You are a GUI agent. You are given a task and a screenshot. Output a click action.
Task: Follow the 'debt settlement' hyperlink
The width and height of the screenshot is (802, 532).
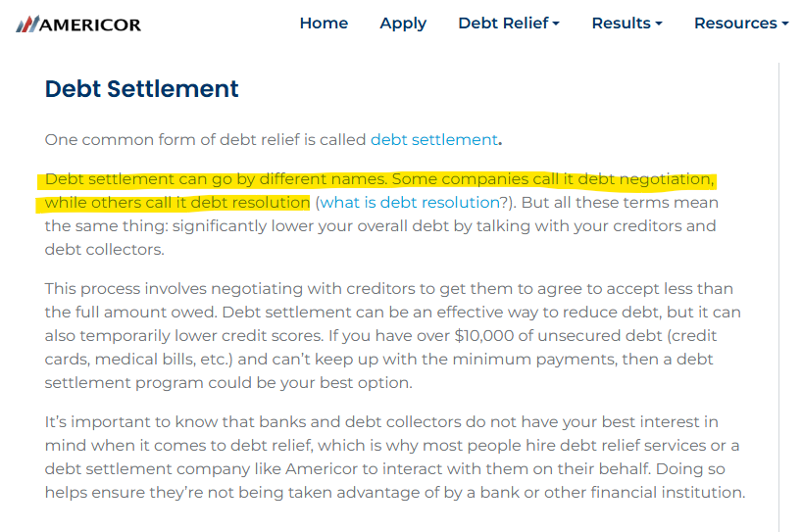[x=434, y=139]
